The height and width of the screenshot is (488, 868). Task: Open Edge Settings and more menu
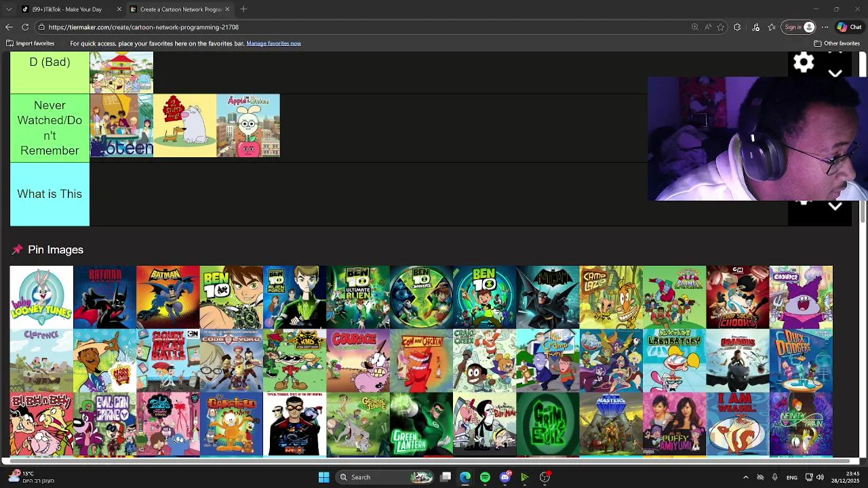[825, 27]
